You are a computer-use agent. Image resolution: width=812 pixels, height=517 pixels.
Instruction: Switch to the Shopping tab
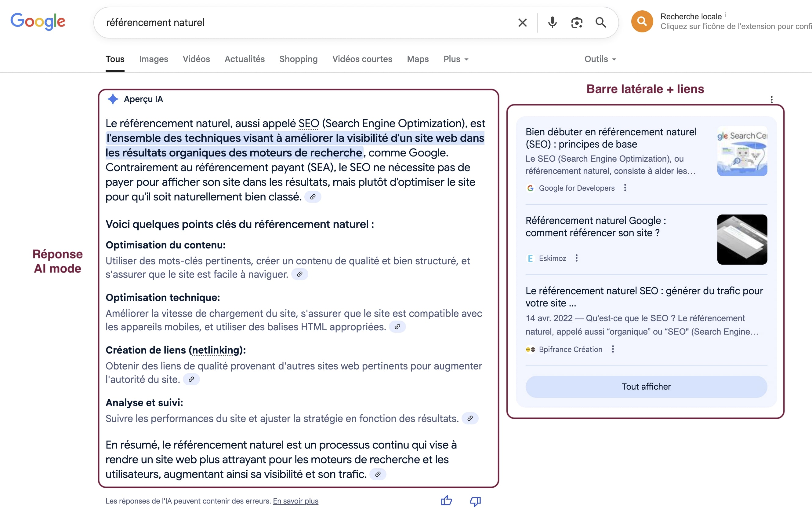(x=299, y=59)
